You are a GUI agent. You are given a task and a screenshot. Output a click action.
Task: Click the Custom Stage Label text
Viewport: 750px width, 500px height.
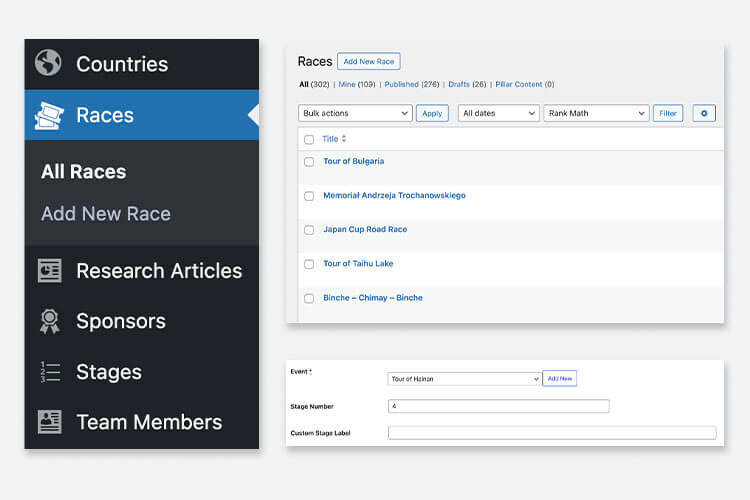point(320,433)
